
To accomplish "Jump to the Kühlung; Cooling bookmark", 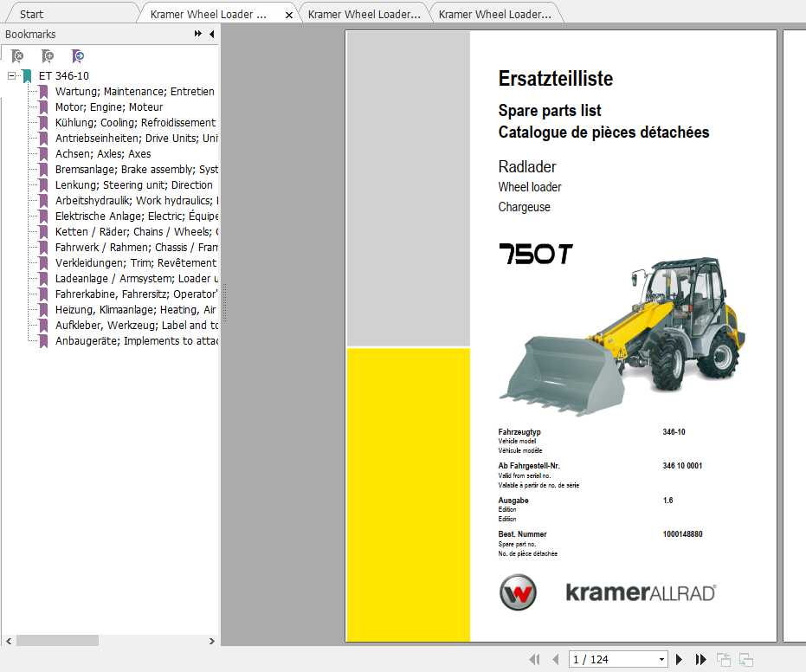I will pos(136,122).
